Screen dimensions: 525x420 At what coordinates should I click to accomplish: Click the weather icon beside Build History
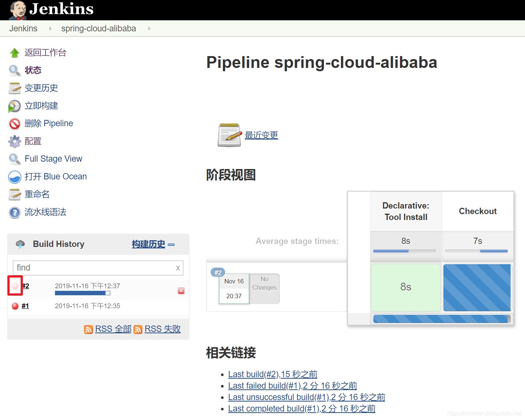click(x=20, y=244)
